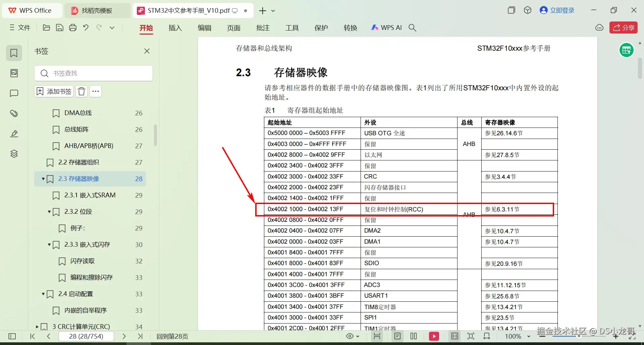Open the WPS AI button
Viewport: 644px width, 345px height.
[386, 28]
